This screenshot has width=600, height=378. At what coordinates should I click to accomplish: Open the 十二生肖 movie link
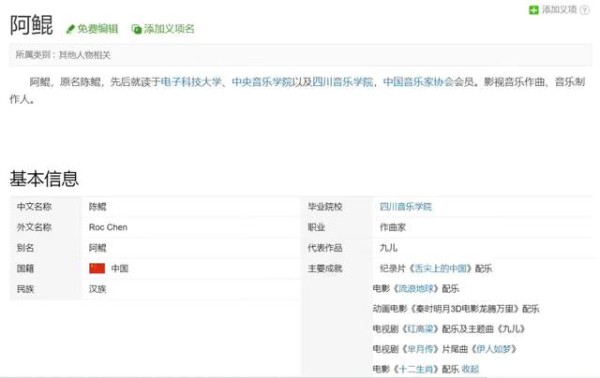click(x=416, y=369)
